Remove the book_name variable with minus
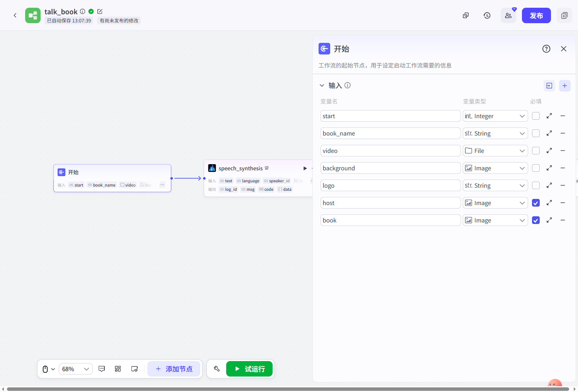This screenshot has width=578, height=392. pyautogui.click(x=563, y=133)
